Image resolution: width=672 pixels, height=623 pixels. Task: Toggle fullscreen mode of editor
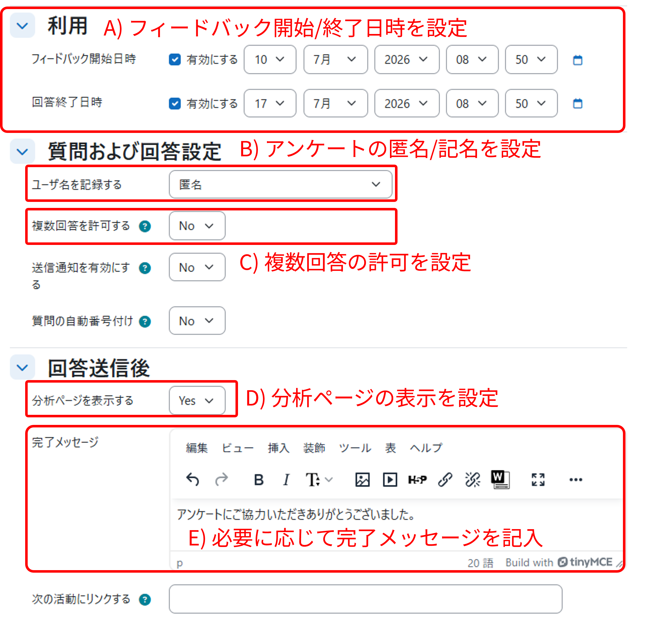538,479
